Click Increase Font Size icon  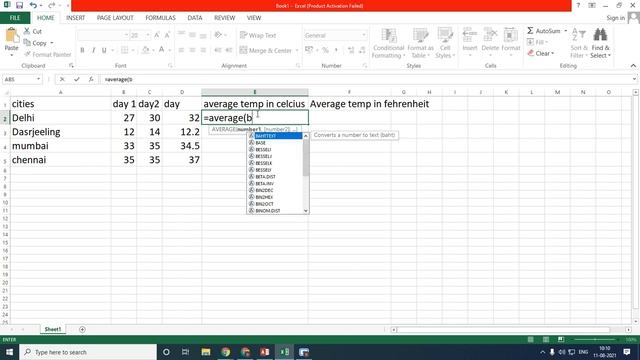[157, 36]
